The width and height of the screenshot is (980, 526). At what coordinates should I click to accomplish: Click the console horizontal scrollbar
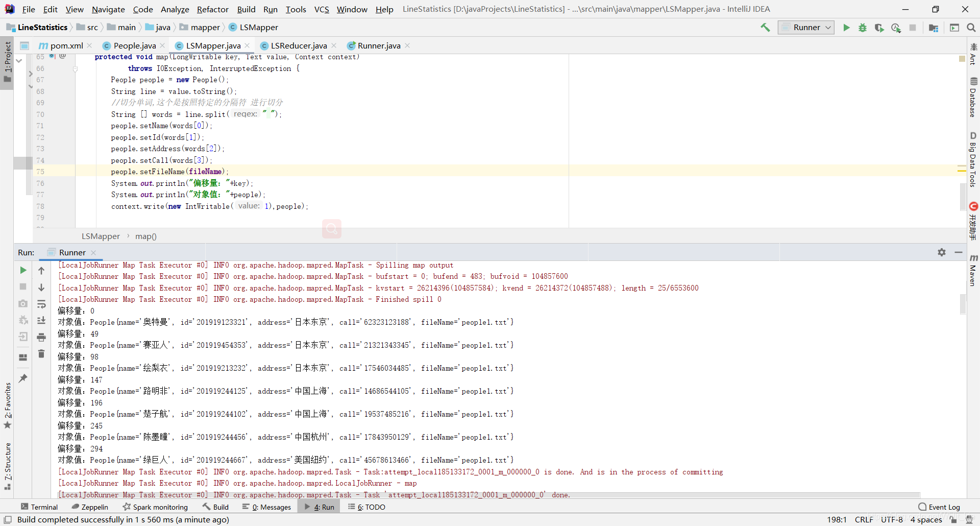click(x=489, y=495)
